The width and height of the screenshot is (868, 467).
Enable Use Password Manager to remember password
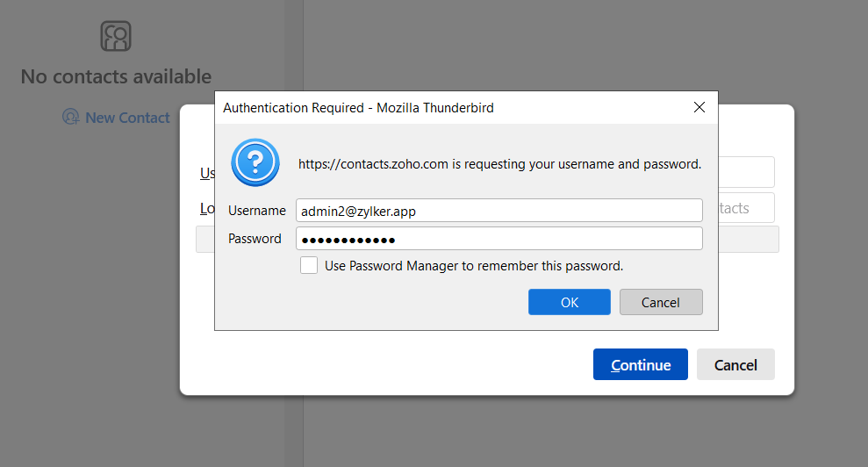309,265
